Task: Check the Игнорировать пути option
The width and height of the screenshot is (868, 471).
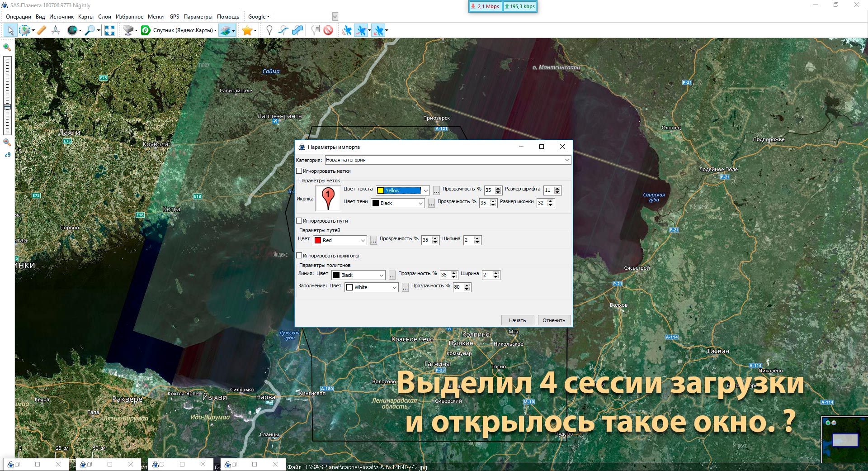Action: click(x=299, y=221)
